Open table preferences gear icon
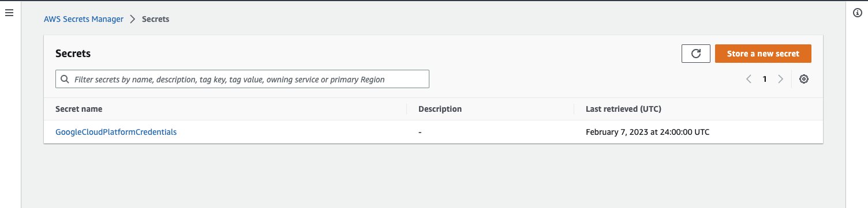 803,80
